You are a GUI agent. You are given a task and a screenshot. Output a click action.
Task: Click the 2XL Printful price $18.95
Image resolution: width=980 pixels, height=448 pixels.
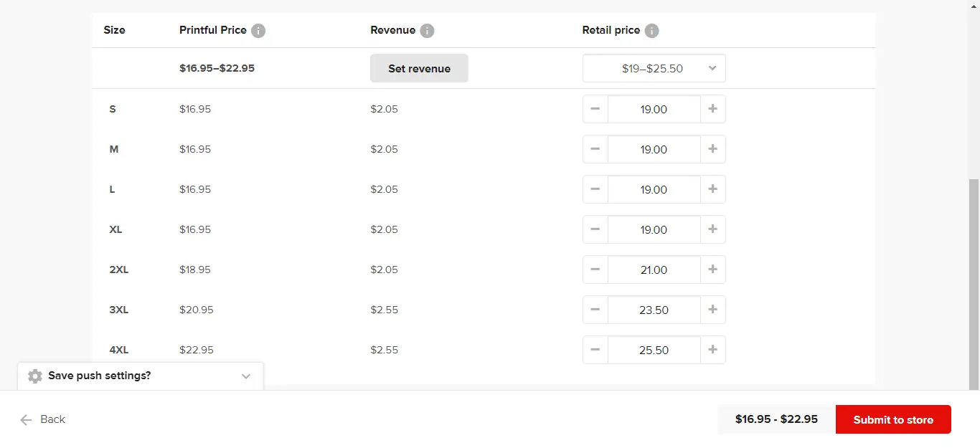point(195,270)
